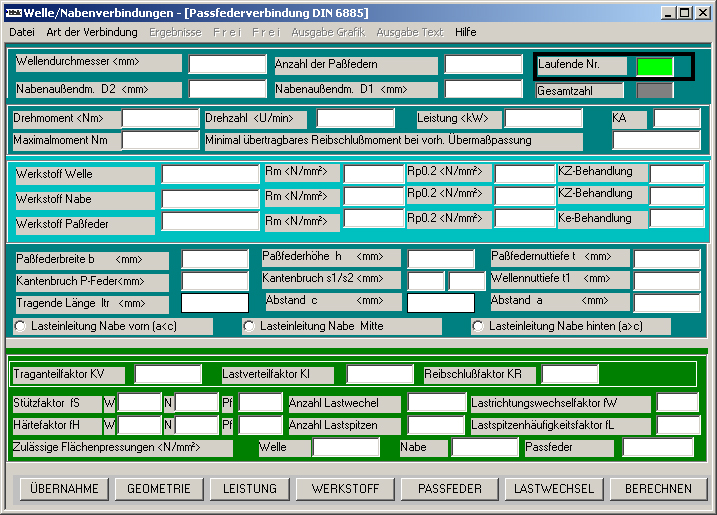Start calculation with BERECHNEN button
The height and width of the screenshot is (515, 717).
point(658,489)
